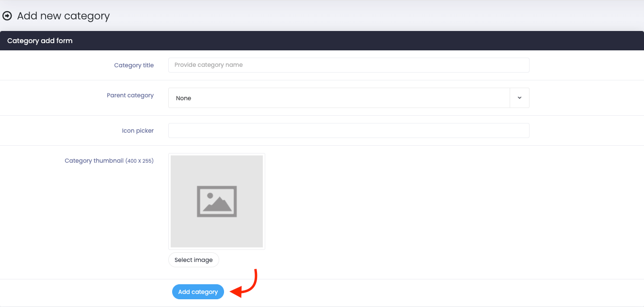Click the Category thumbnail (400 X 255) label
The width and height of the screenshot is (644, 307).
click(x=109, y=161)
